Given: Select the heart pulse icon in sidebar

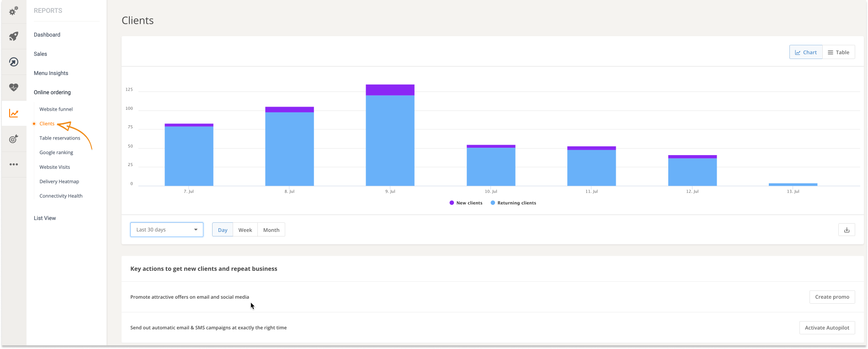Looking at the screenshot, I should [x=14, y=87].
